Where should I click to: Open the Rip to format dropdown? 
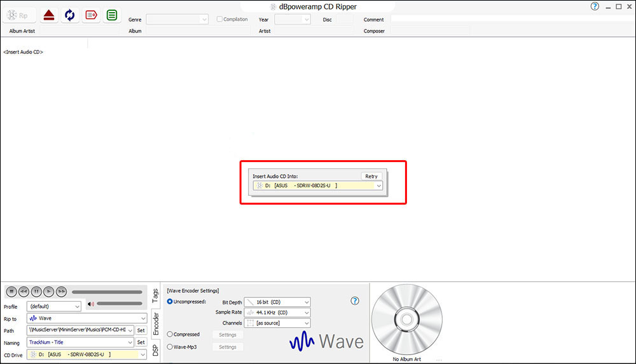pyautogui.click(x=86, y=318)
